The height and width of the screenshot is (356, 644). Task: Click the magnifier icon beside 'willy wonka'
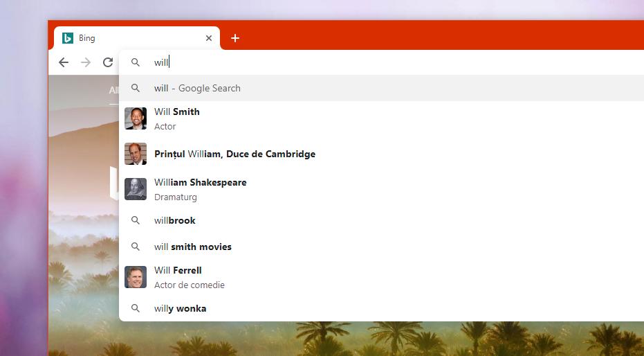pyautogui.click(x=136, y=308)
